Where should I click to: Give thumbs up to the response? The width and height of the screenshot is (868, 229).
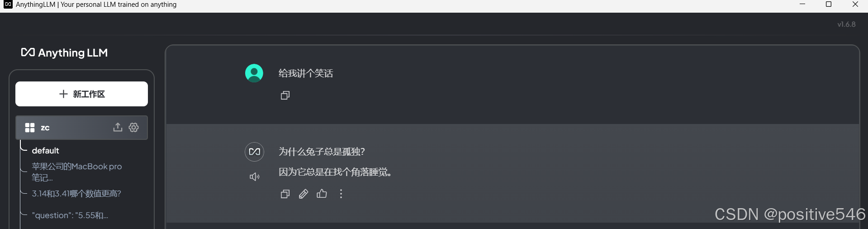click(322, 194)
